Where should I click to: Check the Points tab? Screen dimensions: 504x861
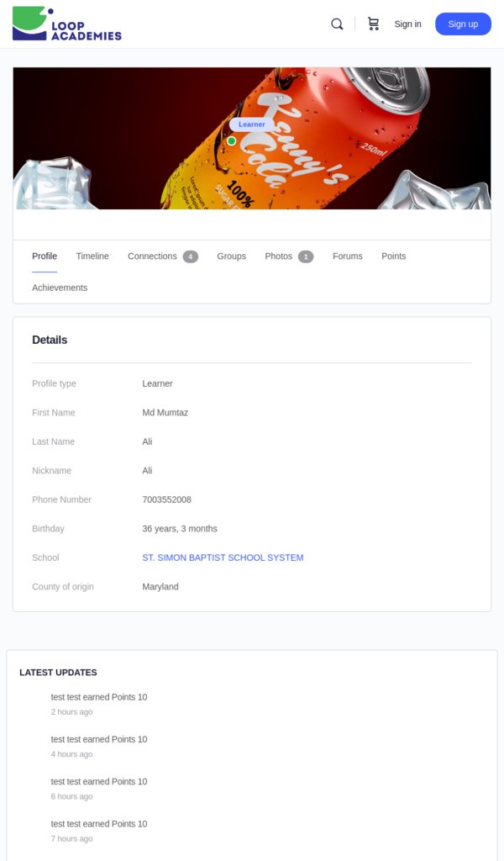[x=393, y=256]
